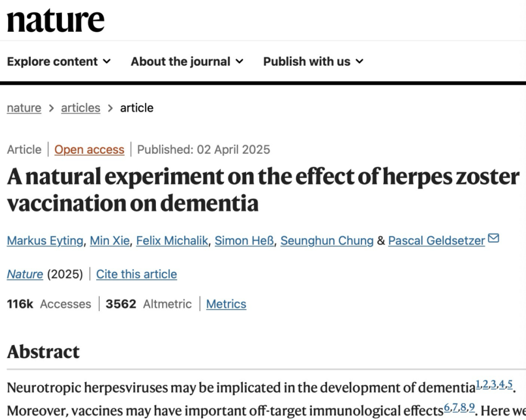Expand the About the journal menu
This screenshot has width=526, height=420.
(x=187, y=61)
